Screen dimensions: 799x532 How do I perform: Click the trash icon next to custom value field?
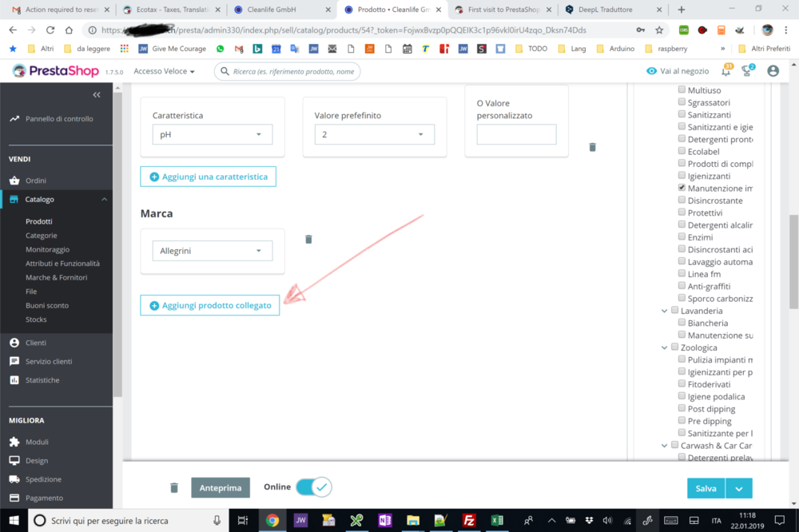pos(592,146)
